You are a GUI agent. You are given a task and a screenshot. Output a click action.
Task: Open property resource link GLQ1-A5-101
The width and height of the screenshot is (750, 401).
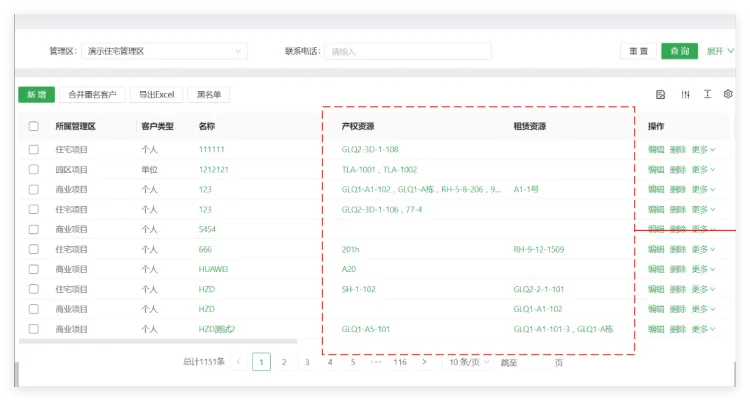tap(365, 329)
